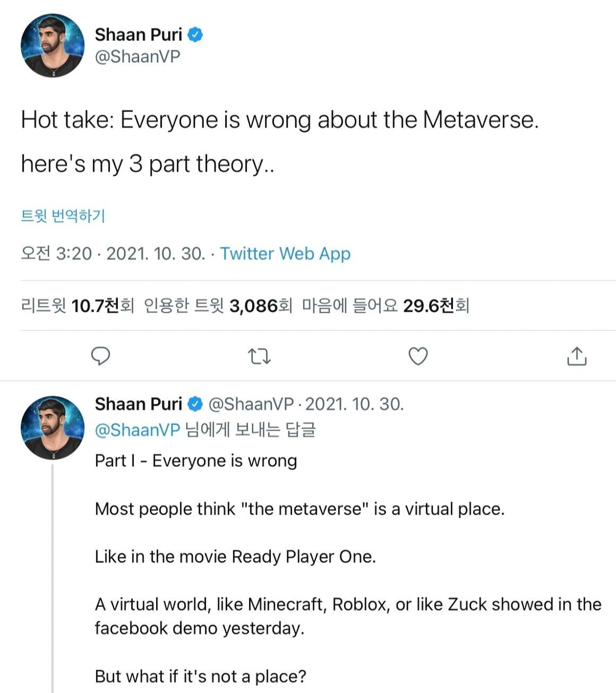Like the tweet with heart icon
616x693 pixels.
click(418, 356)
